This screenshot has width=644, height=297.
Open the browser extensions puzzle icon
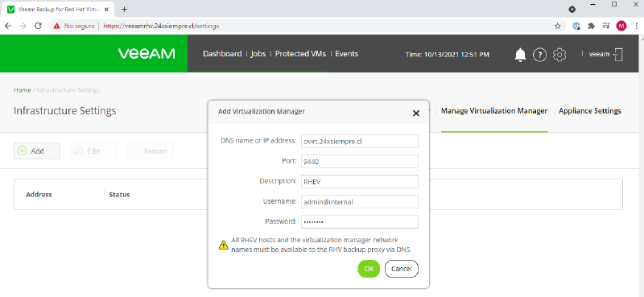click(x=592, y=26)
